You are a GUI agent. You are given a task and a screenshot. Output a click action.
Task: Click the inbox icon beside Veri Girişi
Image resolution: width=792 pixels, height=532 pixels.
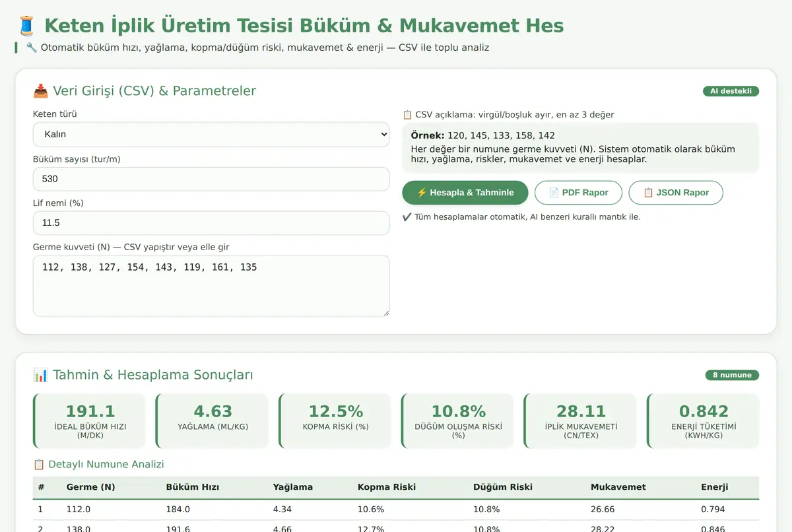click(40, 91)
